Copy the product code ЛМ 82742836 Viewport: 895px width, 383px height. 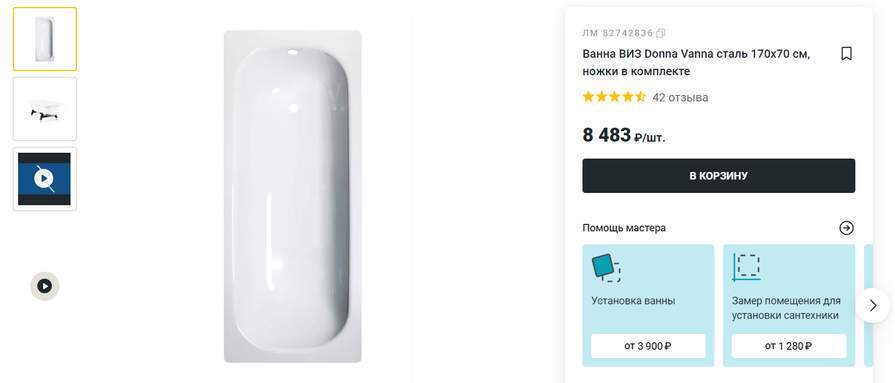click(x=661, y=33)
